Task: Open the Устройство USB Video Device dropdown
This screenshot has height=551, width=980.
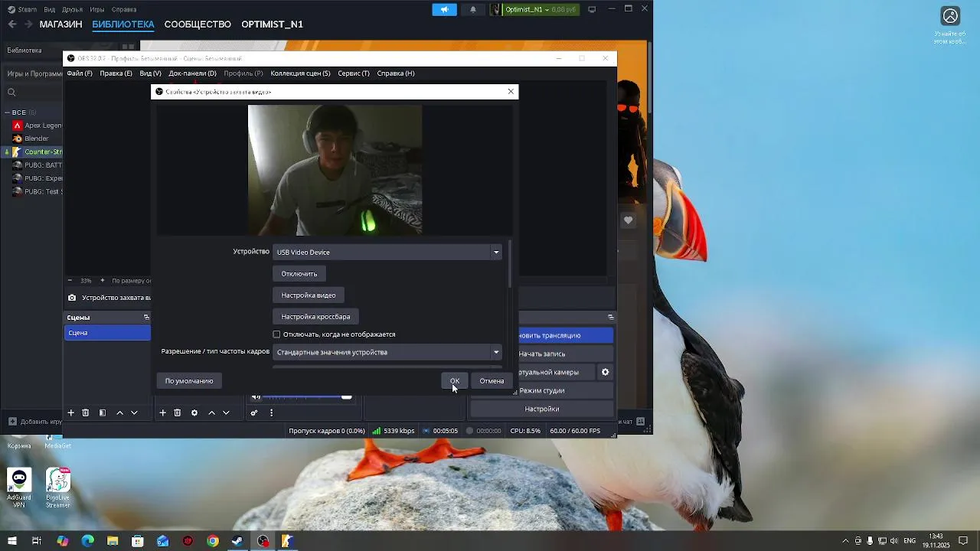Action: (x=387, y=252)
